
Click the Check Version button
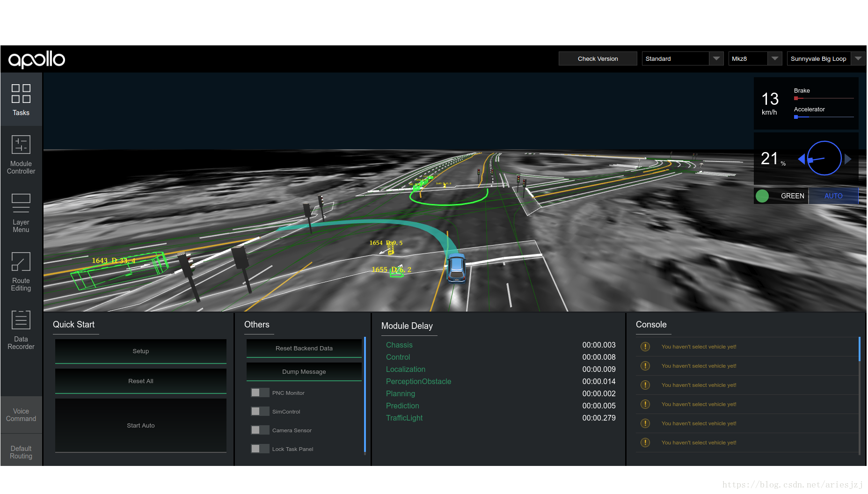point(598,58)
